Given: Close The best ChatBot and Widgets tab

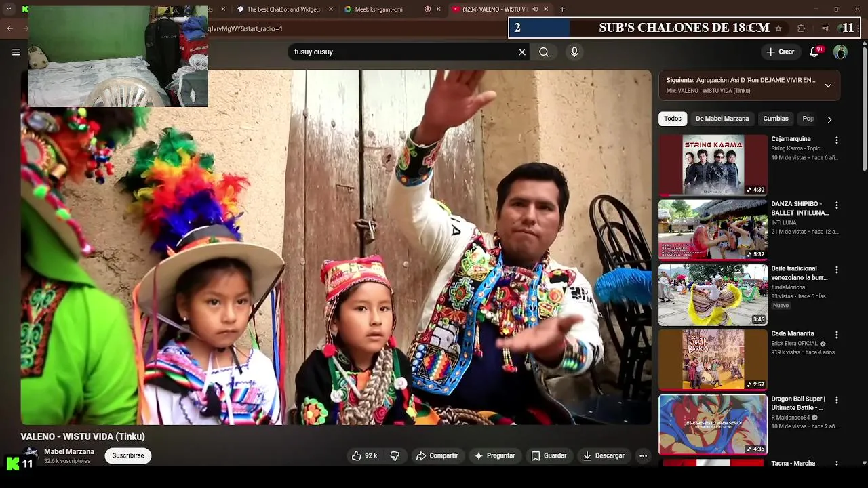Looking at the screenshot, I should (x=331, y=9).
